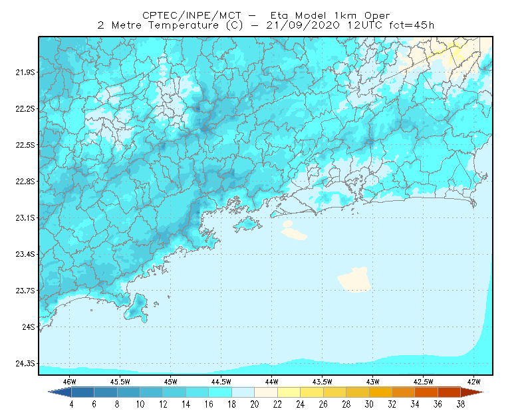Click the 36-38 degree dark orange swatch
The height and width of the screenshot is (411, 532).
tap(450, 392)
